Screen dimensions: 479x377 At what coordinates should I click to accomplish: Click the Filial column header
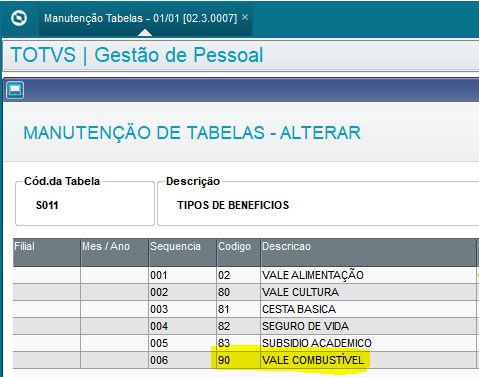click(x=47, y=252)
